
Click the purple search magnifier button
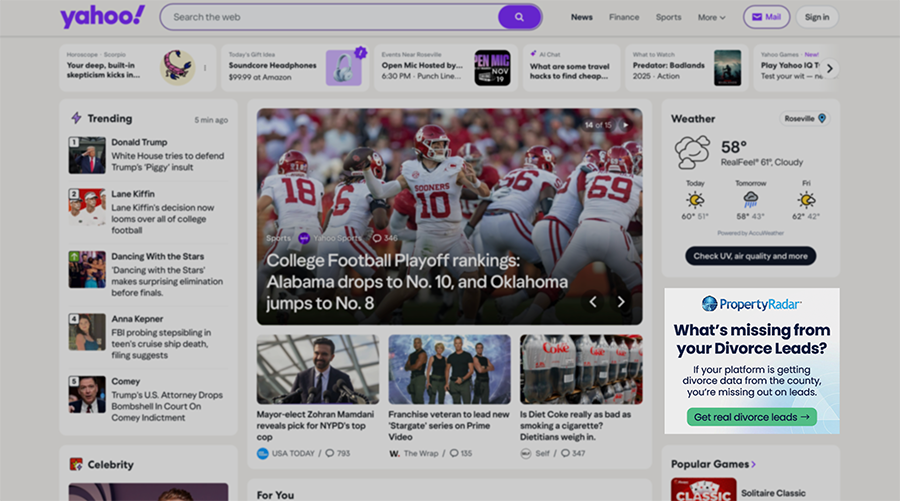tap(519, 17)
